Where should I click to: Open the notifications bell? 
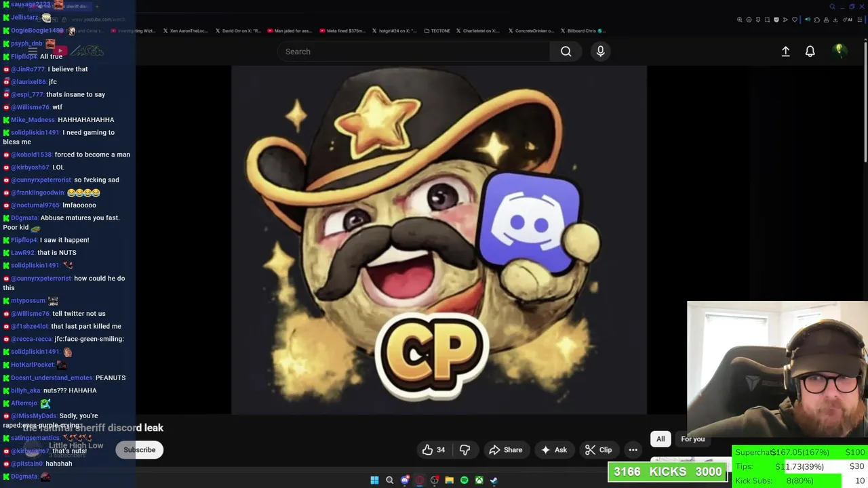[810, 52]
